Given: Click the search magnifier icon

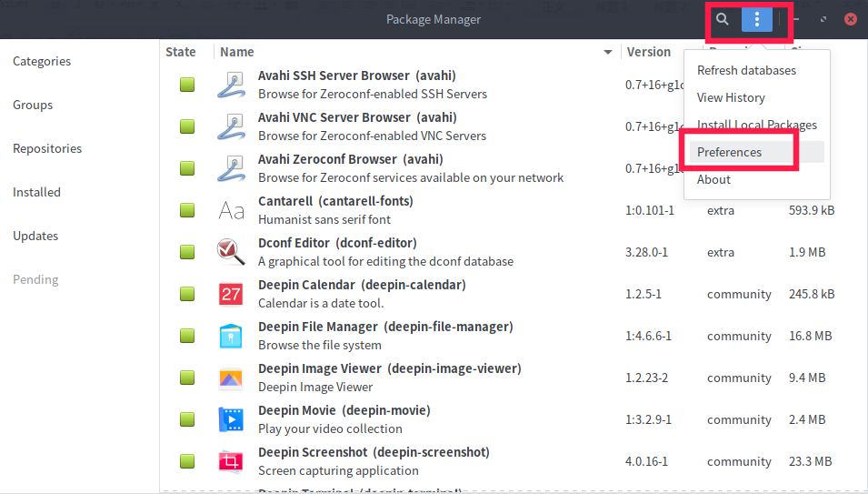Looking at the screenshot, I should point(723,19).
